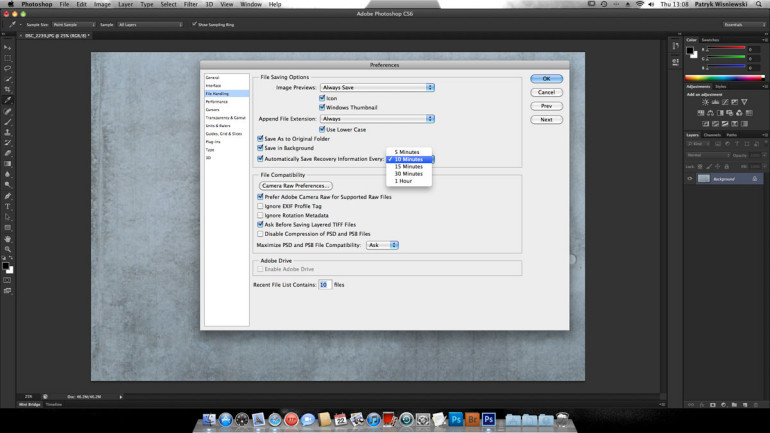Open iTunes from the Dock
This screenshot has width=770, height=433.
[x=373, y=419]
